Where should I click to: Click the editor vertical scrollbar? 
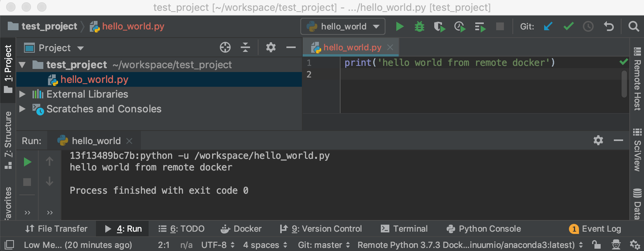point(624,84)
